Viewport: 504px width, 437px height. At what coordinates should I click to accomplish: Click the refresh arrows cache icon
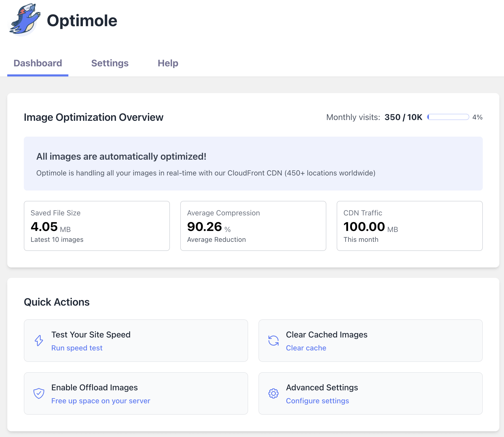[273, 341]
